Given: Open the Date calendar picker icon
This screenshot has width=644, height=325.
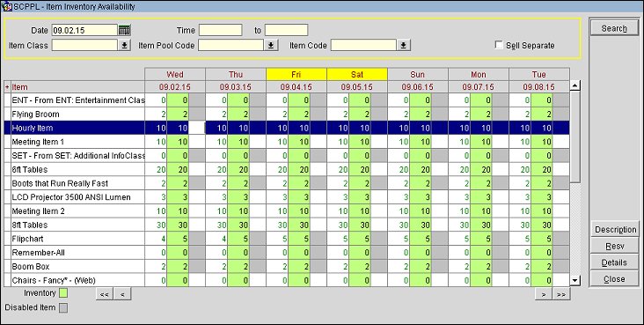Looking at the screenshot, I should coord(124,30).
